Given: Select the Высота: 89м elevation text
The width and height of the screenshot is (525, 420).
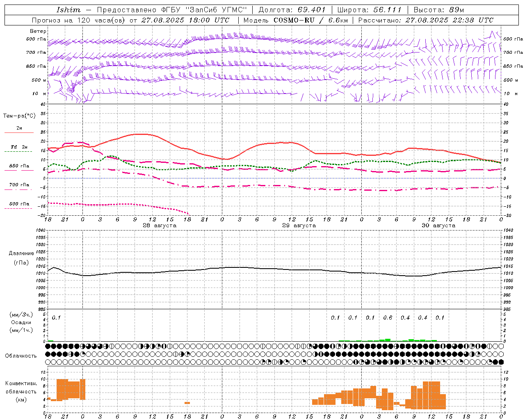Looking at the screenshot, I should coord(438,10).
